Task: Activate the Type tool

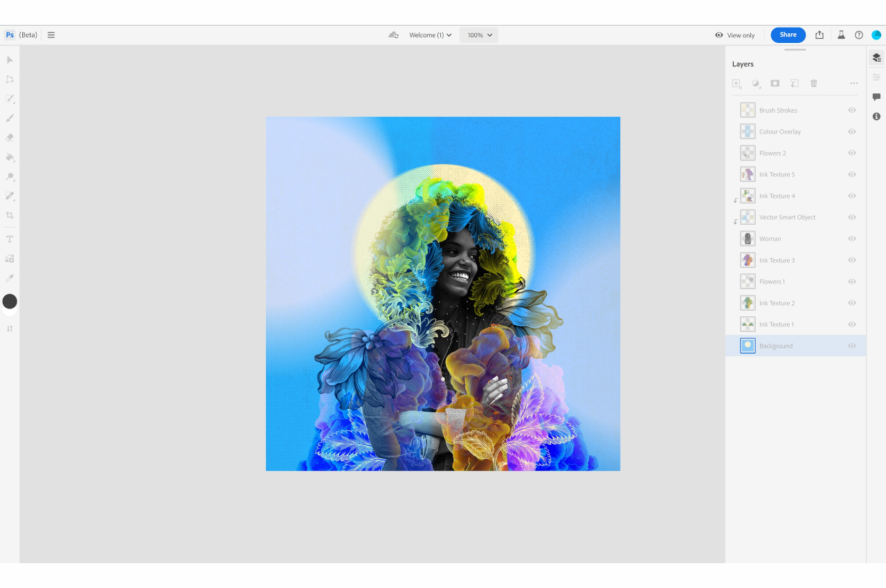Action: 10,239
